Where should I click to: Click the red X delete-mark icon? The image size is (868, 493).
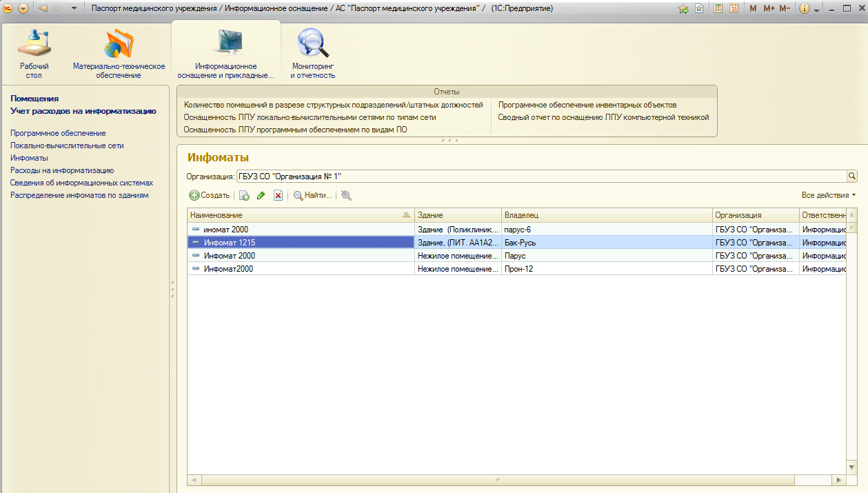278,196
